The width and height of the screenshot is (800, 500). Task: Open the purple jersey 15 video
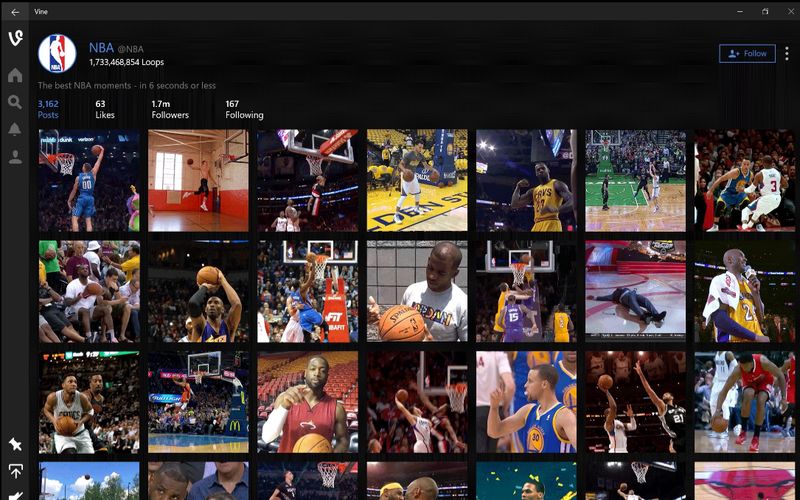pos(526,291)
